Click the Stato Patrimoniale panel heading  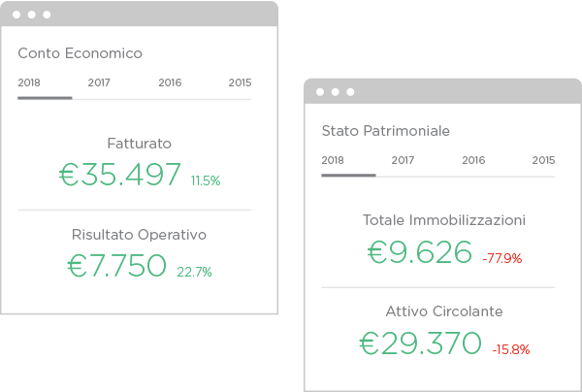coord(385,131)
